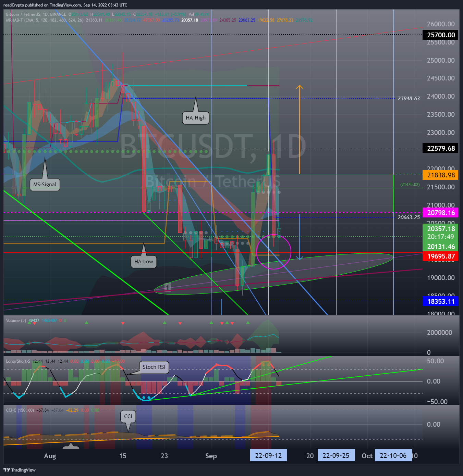Click the orange up-arrow drawing head
This screenshot has height=476, width=463.
coord(300,88)
